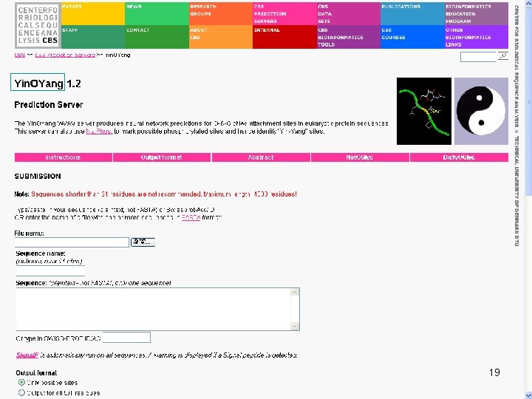Click the File name input field

pyautogui.click(x=72, y=242)
